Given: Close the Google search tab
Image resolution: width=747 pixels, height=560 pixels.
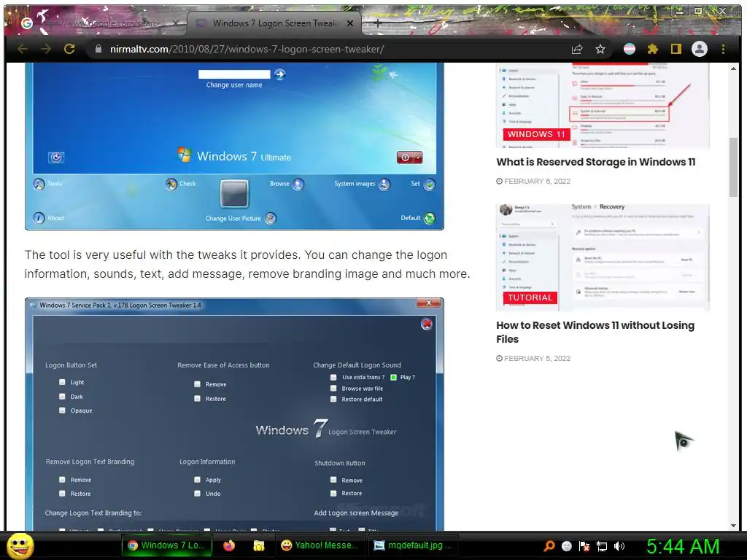Looking at the screenshot, I should pos(175,23).
